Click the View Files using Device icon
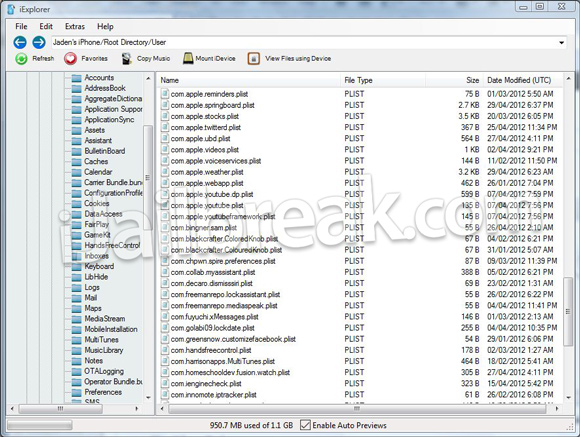This screenshot has width=580, height=437. coord(254,58)
